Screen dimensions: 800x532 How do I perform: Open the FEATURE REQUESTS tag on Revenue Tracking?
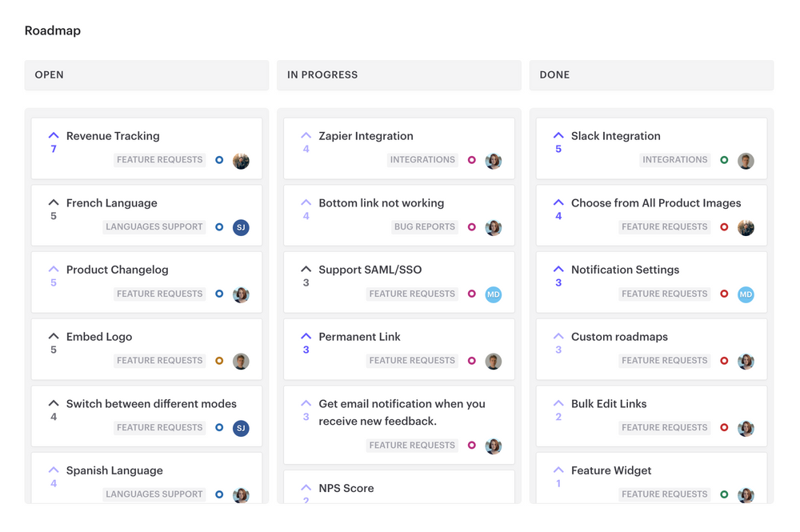(159, 159)
